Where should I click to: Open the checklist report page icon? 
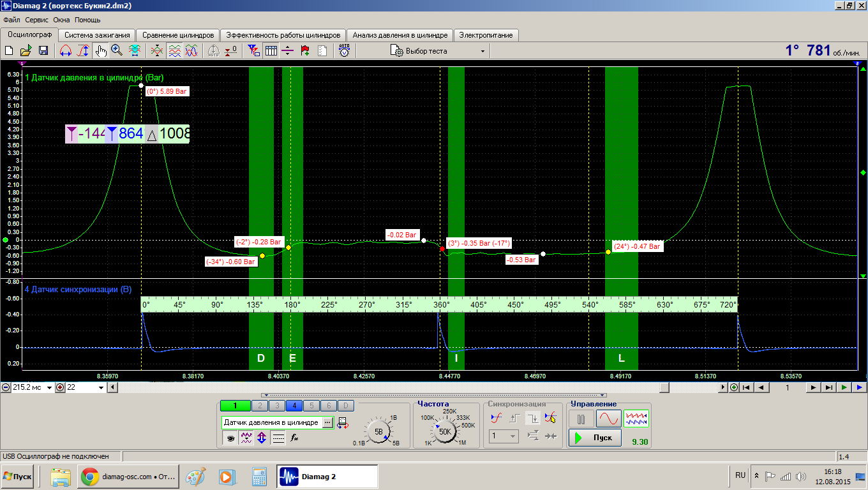pyautogui.click(x=322, y=50)
